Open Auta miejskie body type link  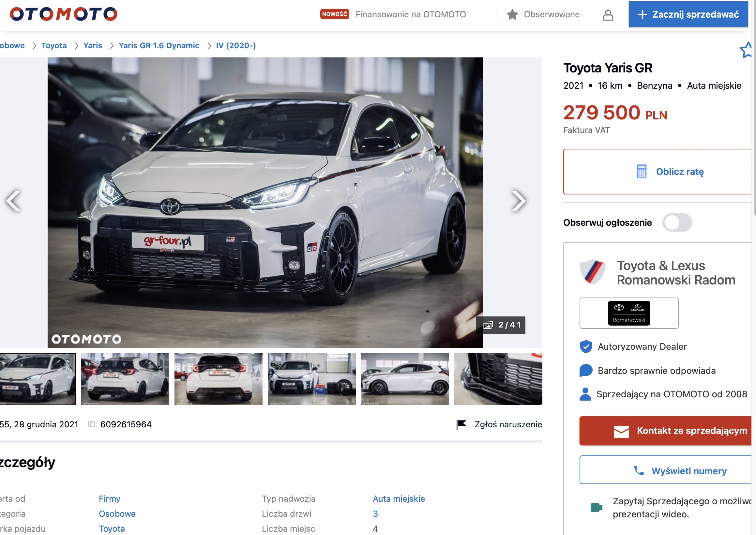[x=399, y=499]
